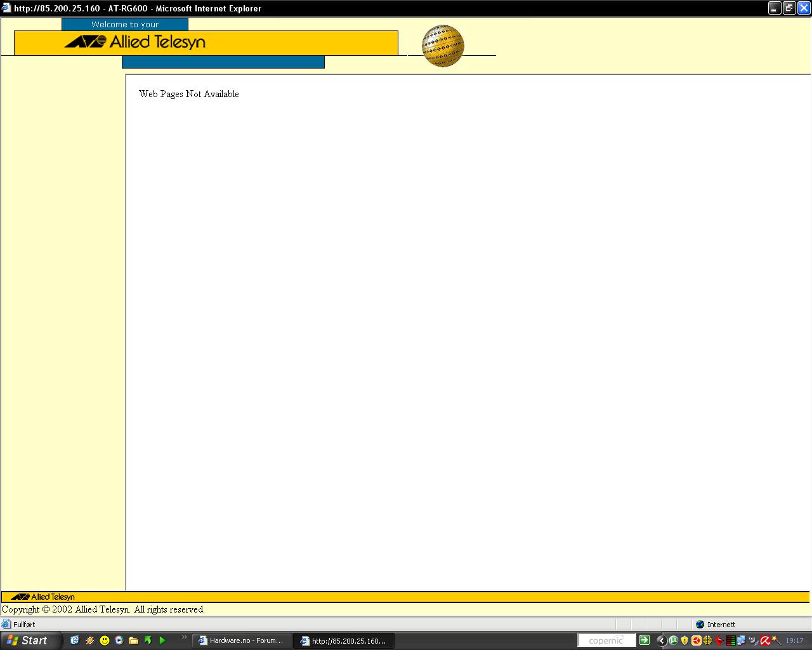Click the spinning globe image in header
812x650 pixels.
coord(443,46)
